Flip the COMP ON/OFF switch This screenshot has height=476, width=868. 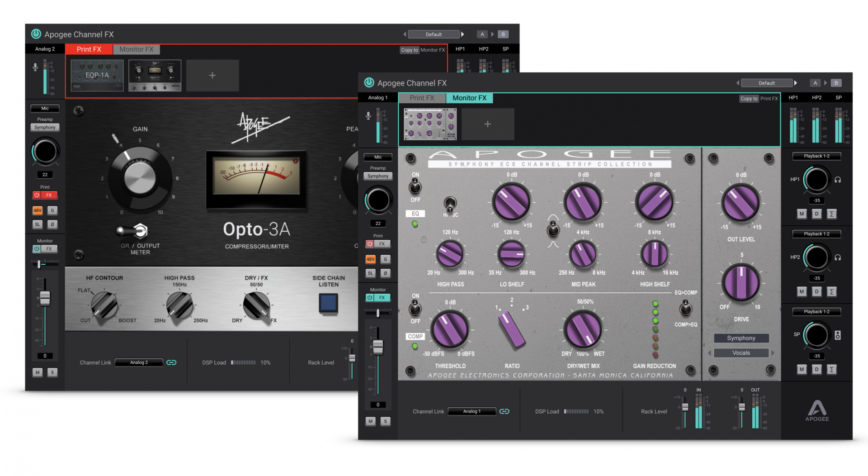(415, 309)
